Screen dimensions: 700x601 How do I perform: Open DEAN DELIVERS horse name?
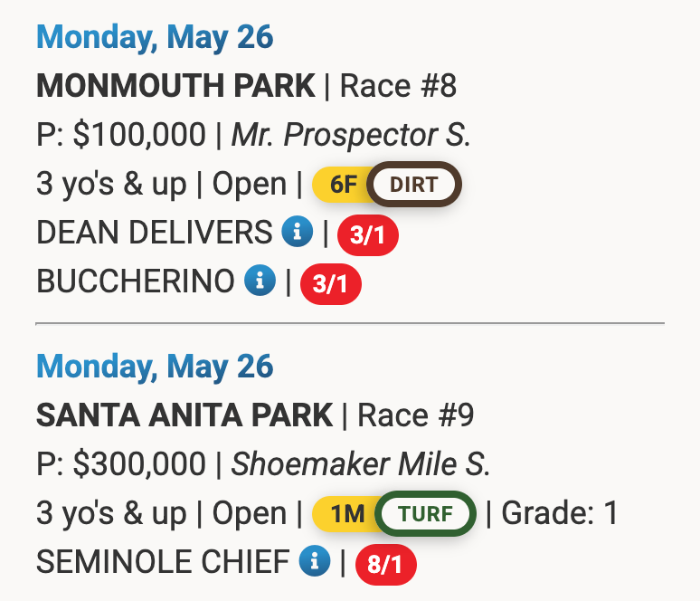155,233
